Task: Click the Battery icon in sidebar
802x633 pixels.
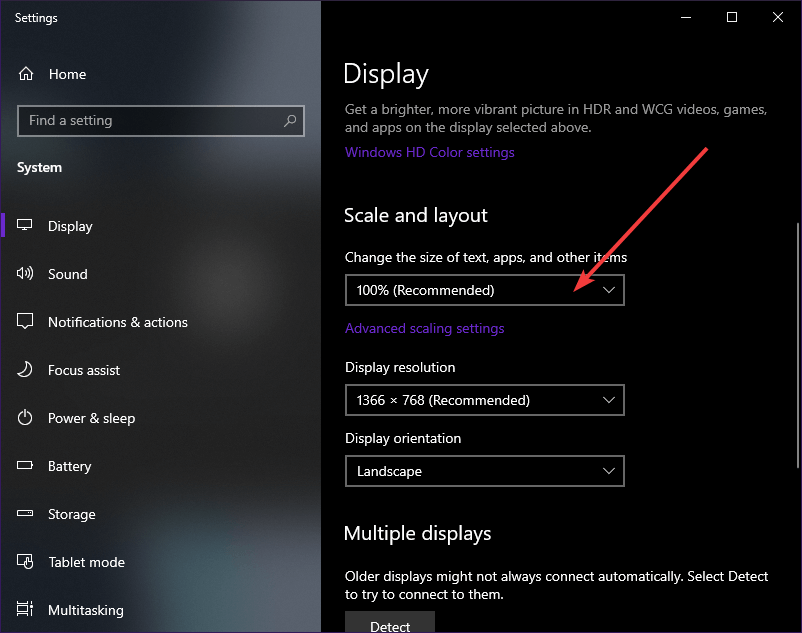Action: pos(26,466)
